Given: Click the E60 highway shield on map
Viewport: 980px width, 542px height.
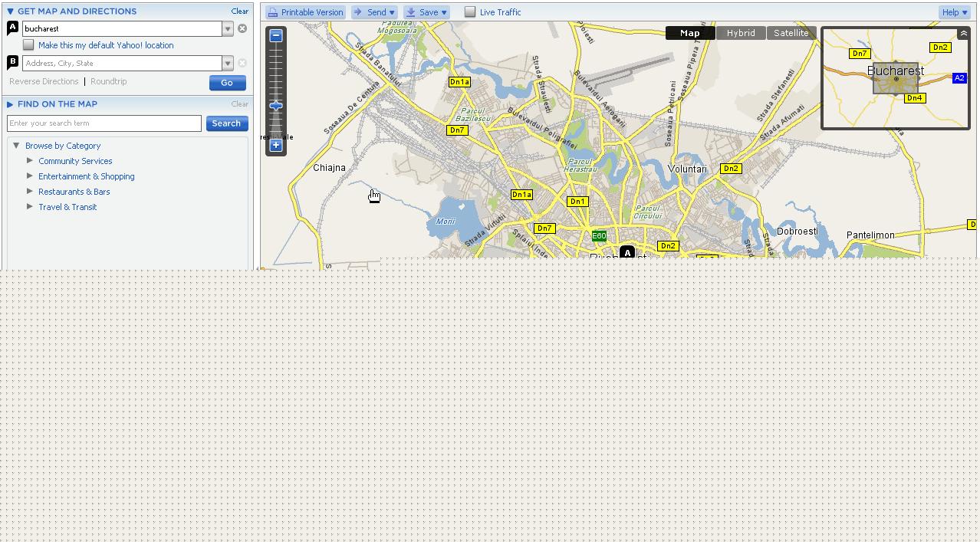Looking at the screenshot, I should pyautogui.click(x=599, y=236).
